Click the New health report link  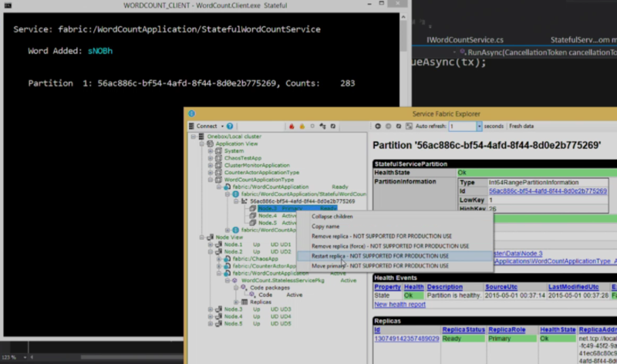pos(400,304)
